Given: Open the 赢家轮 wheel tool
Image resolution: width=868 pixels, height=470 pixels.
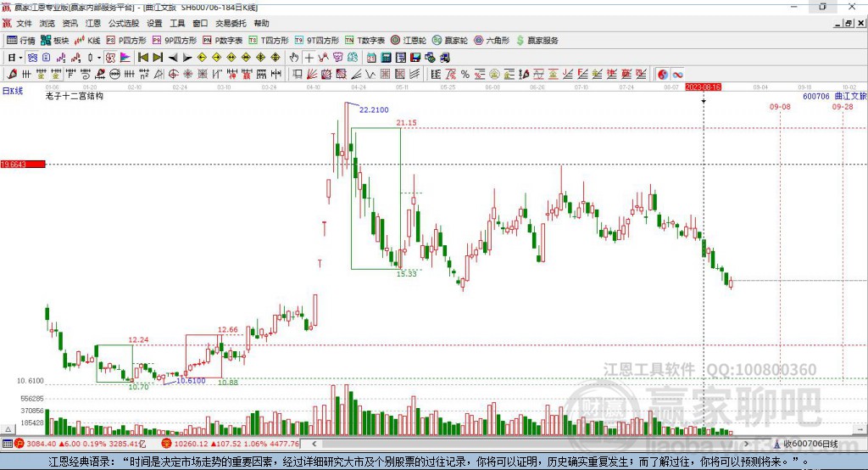Looking at the screenshot, I should [x=450, y=41].
